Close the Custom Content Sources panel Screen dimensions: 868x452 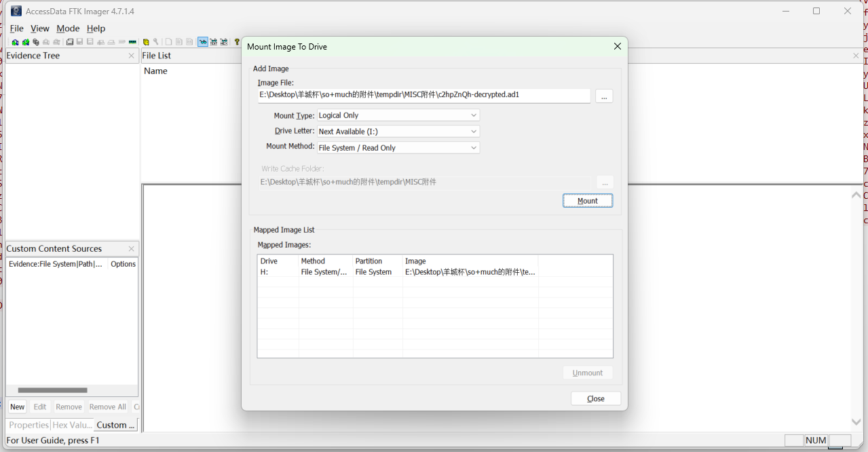point(131,248)
